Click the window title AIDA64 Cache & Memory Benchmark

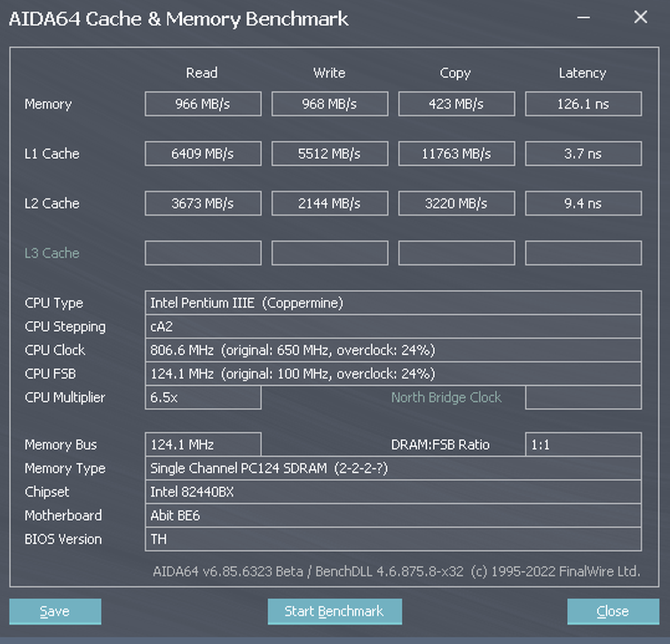click(179, 19)
